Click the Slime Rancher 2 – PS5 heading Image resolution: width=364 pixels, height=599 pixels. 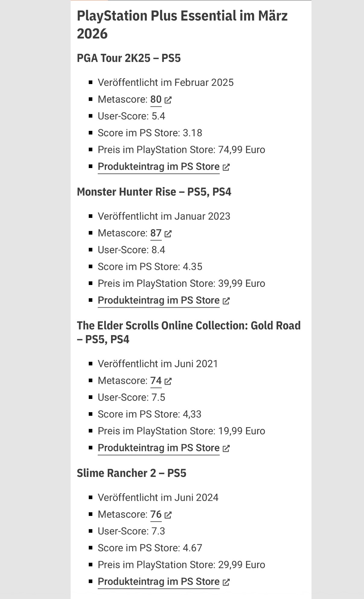tap(131, 473)
